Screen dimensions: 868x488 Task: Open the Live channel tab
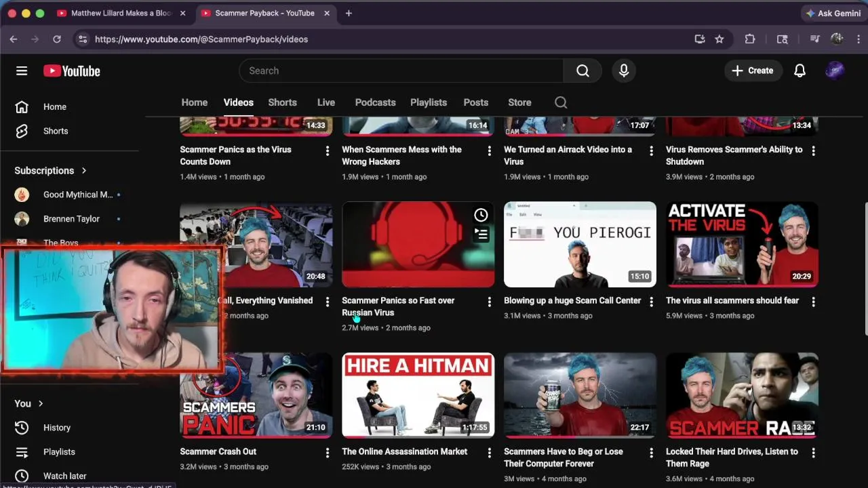point(326,102)
